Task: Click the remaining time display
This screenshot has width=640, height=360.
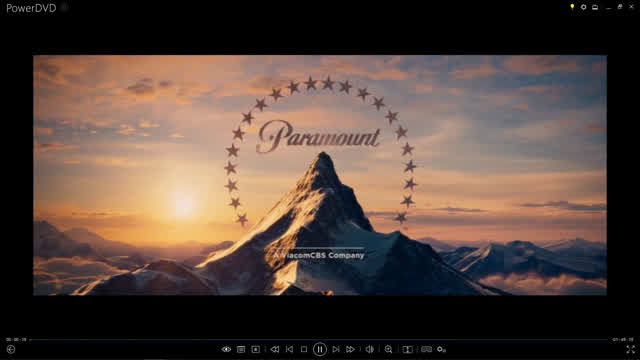Action: 622,340
